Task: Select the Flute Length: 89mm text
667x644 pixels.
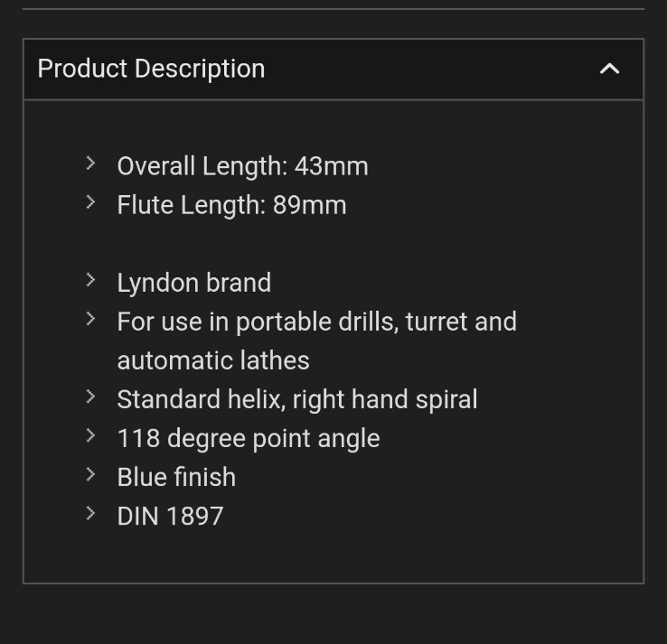Action: click(x=232, y=205)
